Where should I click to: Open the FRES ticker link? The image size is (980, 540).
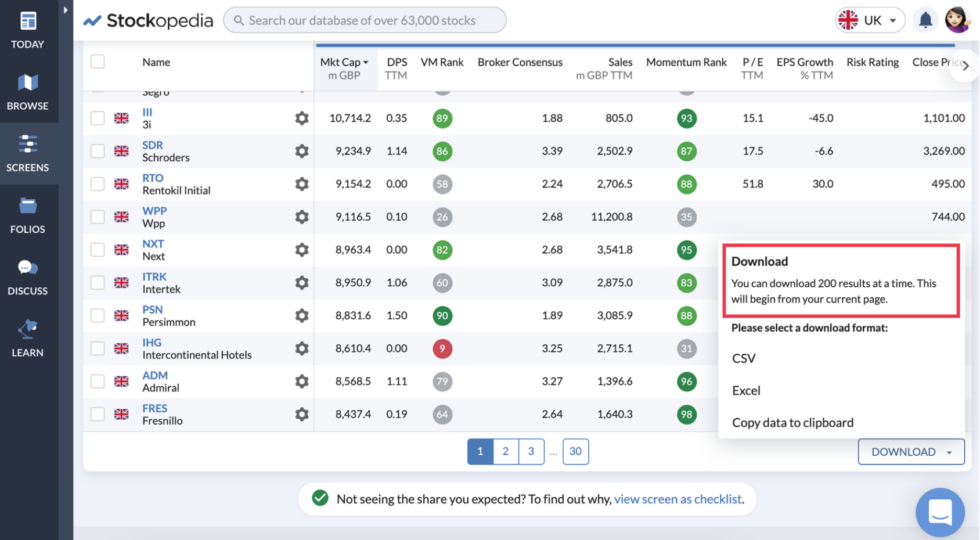[155, 408]
